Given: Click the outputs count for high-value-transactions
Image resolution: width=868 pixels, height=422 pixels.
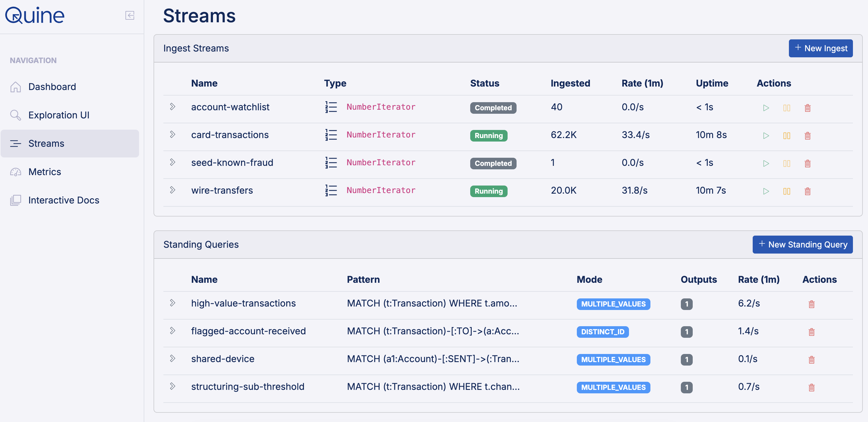Looking at the screenshot, I should click(686, 304).
